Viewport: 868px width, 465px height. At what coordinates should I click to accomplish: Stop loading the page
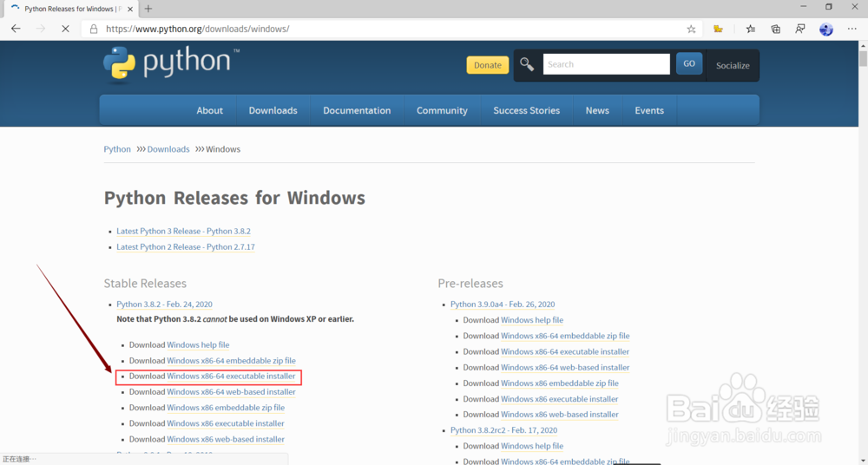[x=65, y=29]
